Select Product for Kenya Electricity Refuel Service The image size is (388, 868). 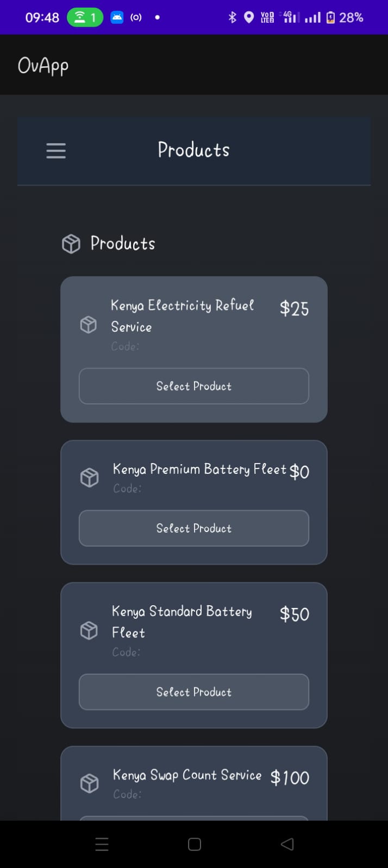coord(193,386)
